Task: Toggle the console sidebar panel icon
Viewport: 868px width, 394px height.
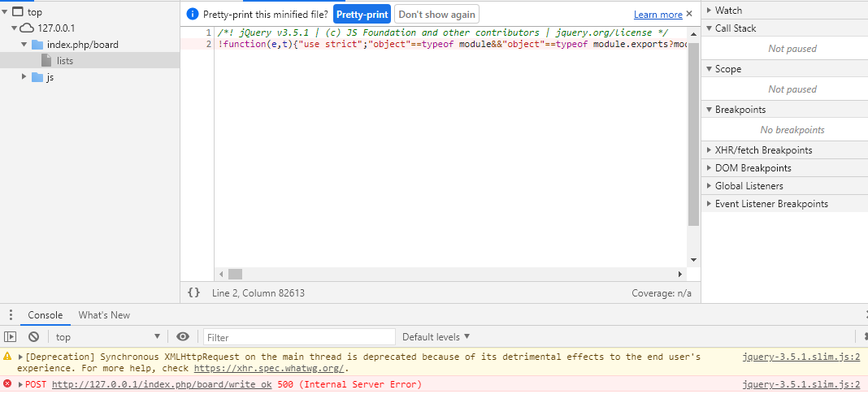Action: click(x=10, y=336)
